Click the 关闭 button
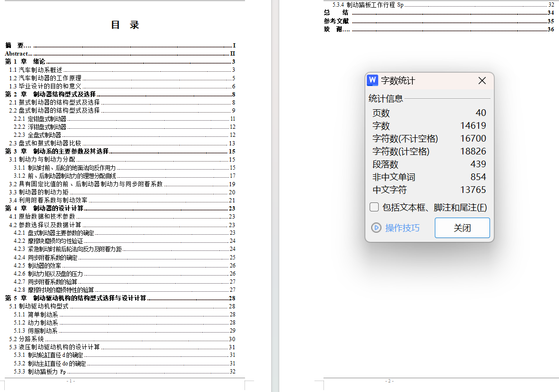Viewport: 559px width, 392px height. (462, 228)
